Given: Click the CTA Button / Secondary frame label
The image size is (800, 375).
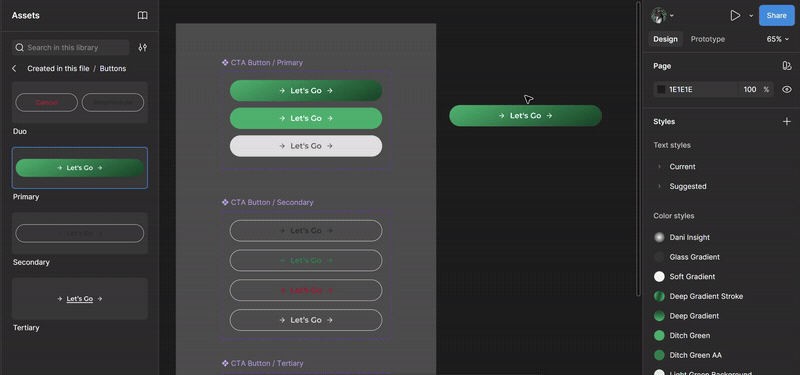Looking at the screenshot, I should [x=272, y=203].
